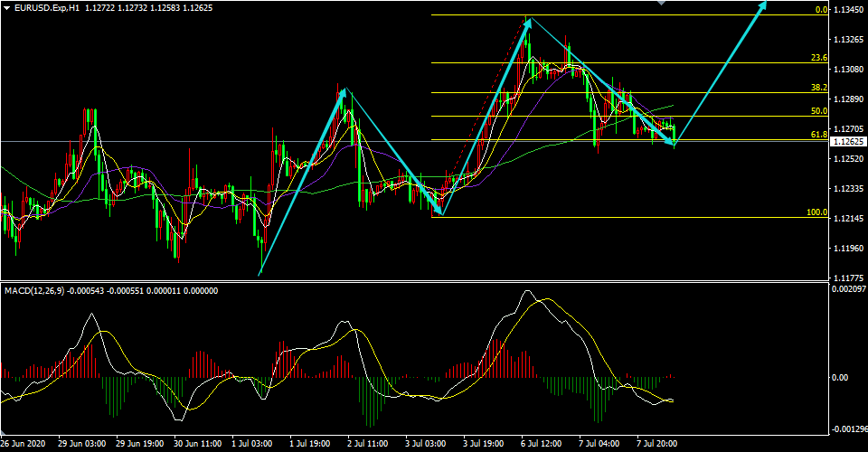
Task: Click the 1.13450 price scale label
Action: pos(847,9)
